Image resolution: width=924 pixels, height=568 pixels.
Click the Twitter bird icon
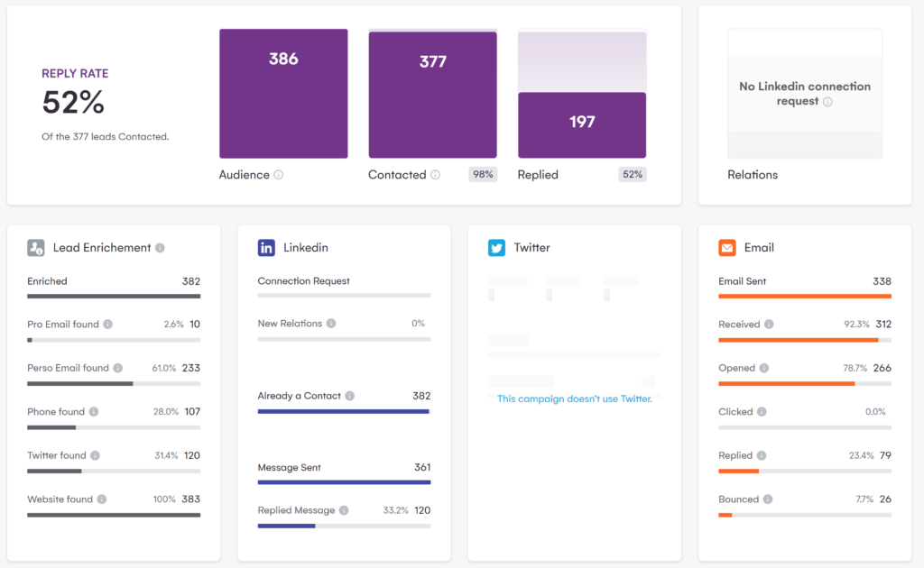(497, 248)
